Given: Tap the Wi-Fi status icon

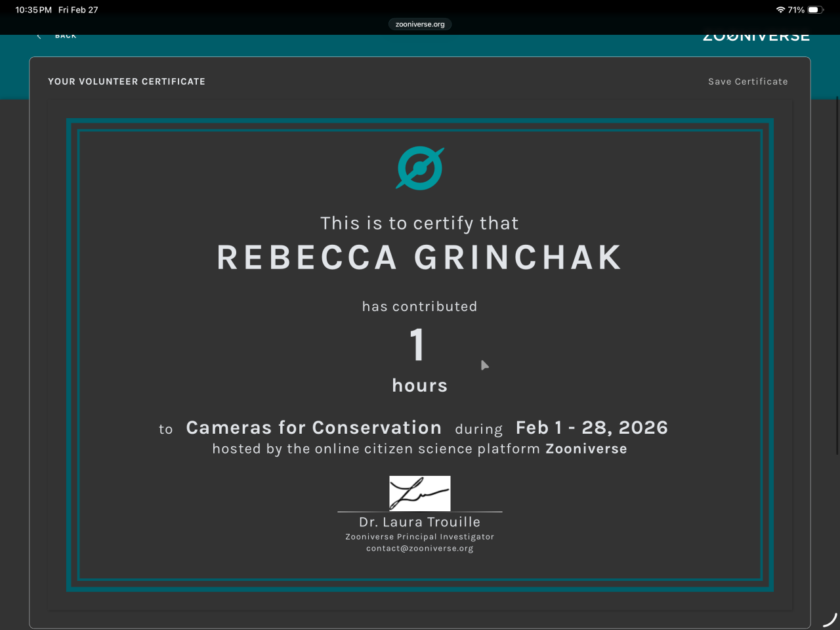Looking at the screenshot, I should 780,10.
